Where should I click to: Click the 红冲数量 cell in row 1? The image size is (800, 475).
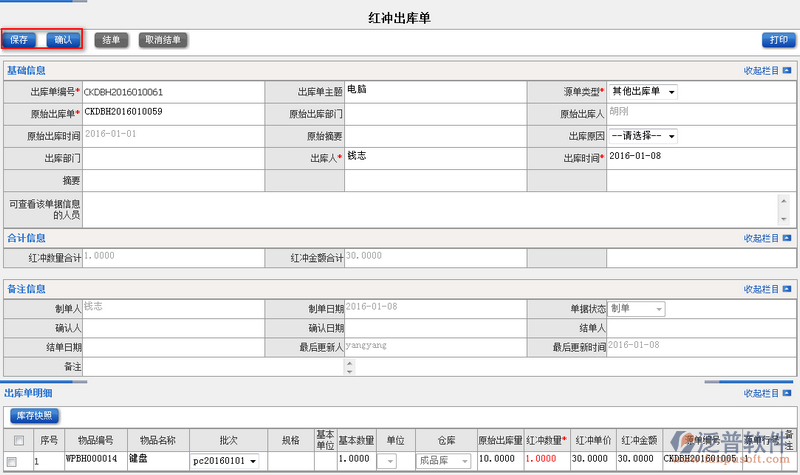[546, 460]
